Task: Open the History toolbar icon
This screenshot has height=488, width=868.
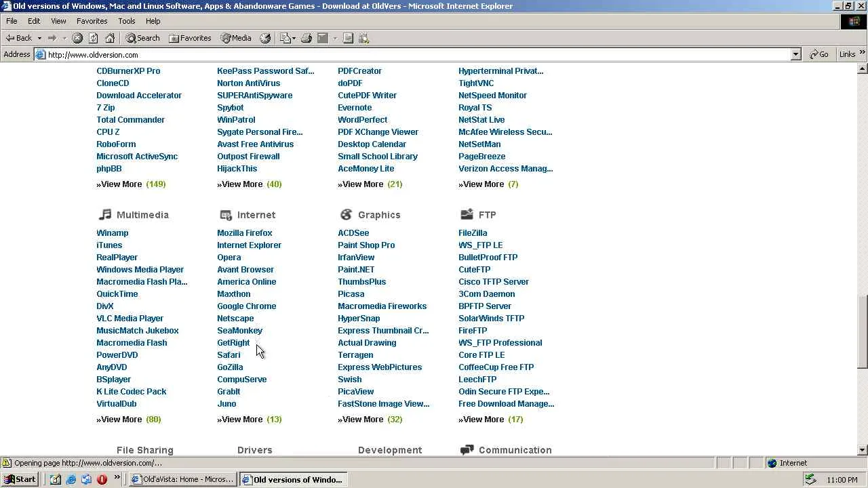Action: [265, 38]
